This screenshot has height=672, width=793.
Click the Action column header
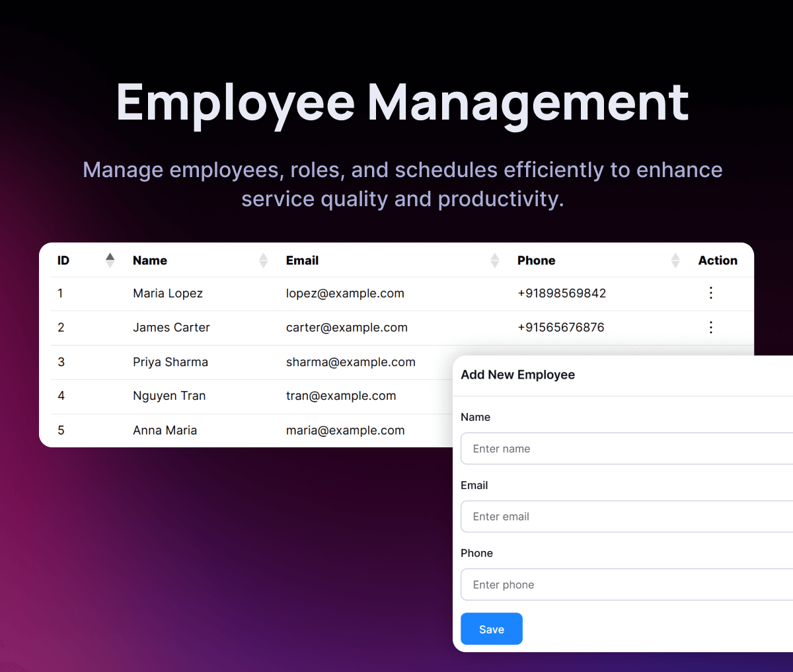coord(718,260)
